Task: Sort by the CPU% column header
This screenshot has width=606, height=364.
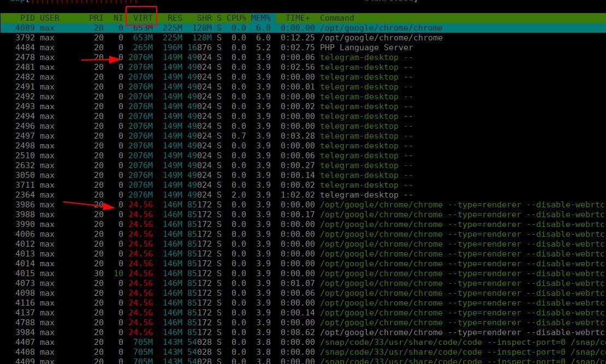Action: click(x=236, y=18)
